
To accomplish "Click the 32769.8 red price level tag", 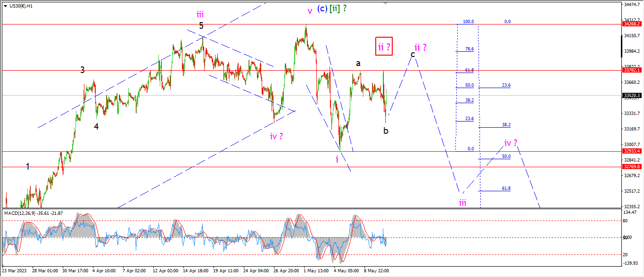I will tap(631, 167).
